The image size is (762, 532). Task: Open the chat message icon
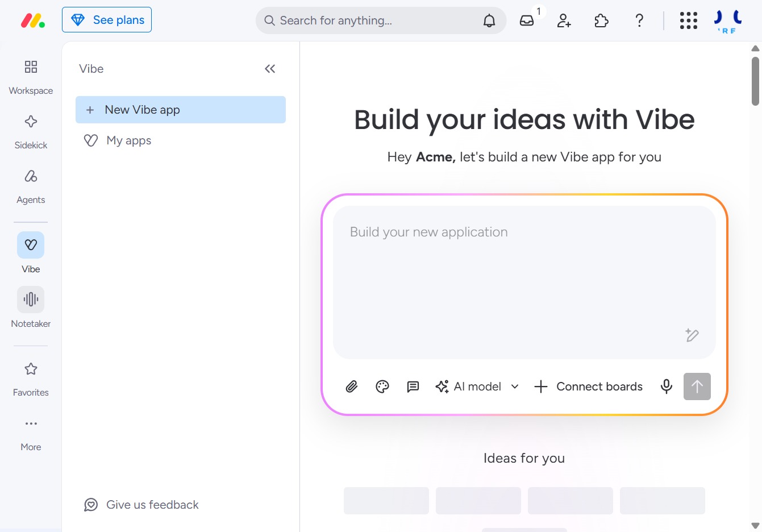pyautogui.click(x=413, y=386)
